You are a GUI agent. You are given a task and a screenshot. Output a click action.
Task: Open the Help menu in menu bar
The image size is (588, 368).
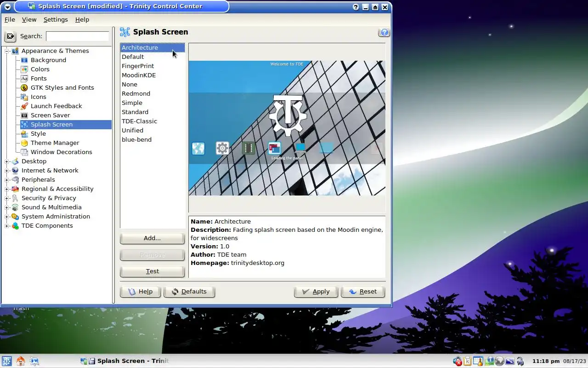[82, 19]
